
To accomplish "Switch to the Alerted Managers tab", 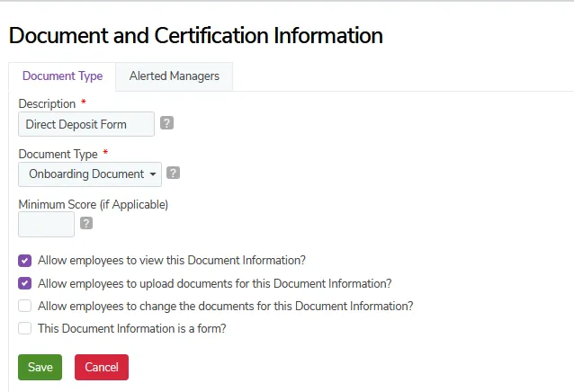I will [x=175, y=76].
